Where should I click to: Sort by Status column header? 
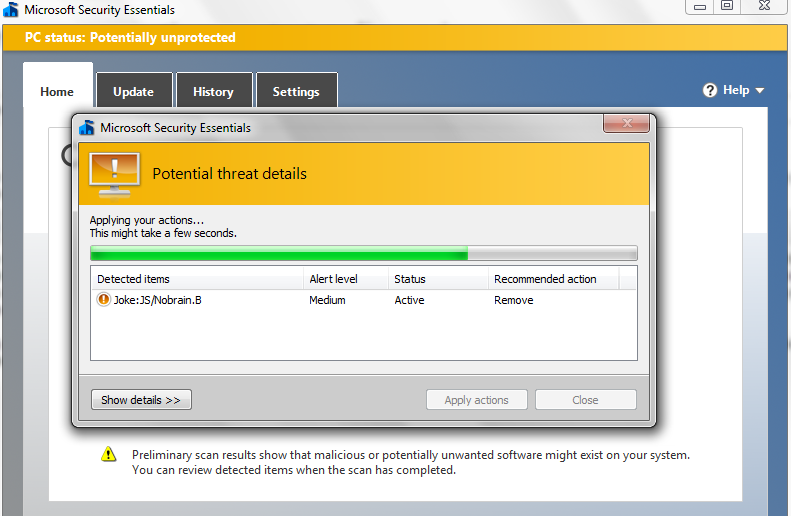[438, 279]
